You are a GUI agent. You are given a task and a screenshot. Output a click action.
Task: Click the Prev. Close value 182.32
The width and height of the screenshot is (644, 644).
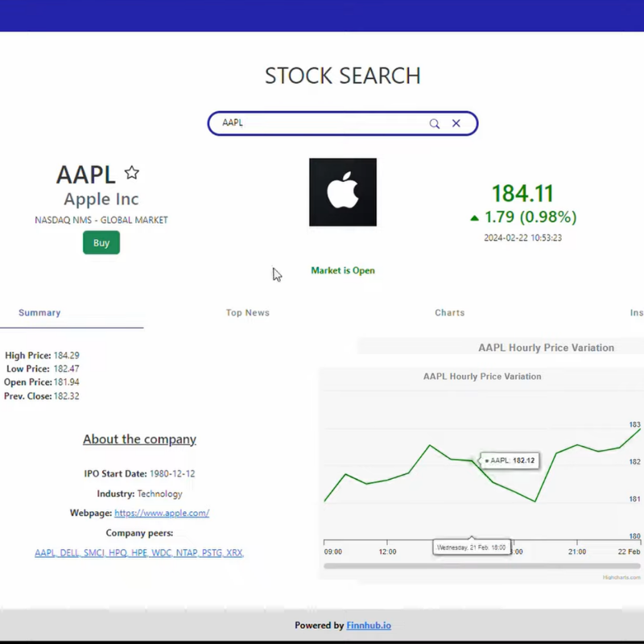[x=67, y=396]
